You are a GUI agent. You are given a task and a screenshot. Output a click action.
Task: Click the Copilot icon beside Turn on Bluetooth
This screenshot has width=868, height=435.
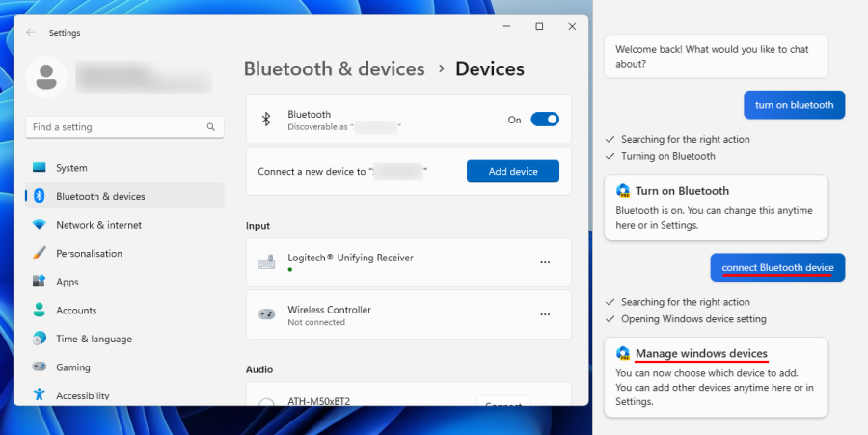coord(623,191)
